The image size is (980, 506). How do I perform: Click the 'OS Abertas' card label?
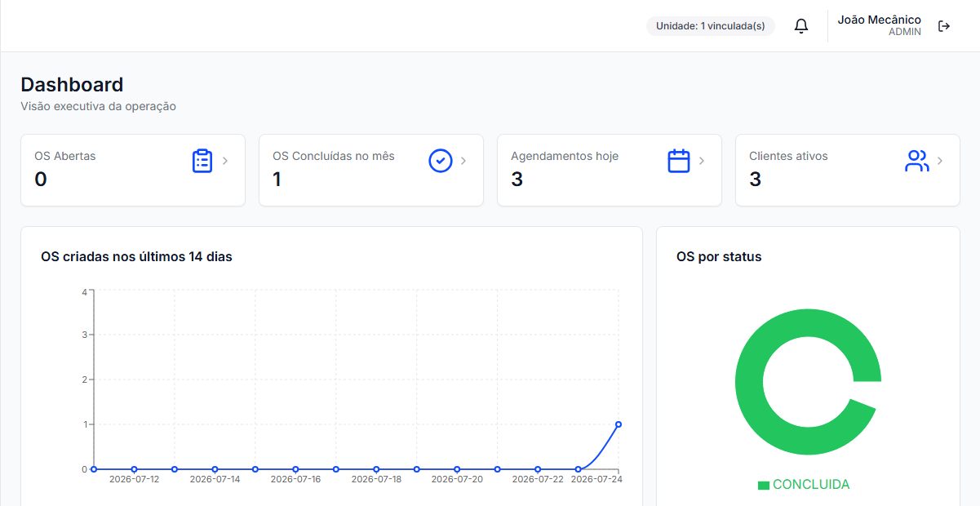[x=64, y=156]
